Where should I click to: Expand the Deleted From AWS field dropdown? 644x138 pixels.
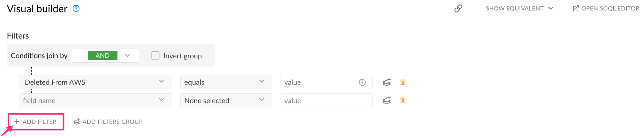click(161, 82)
